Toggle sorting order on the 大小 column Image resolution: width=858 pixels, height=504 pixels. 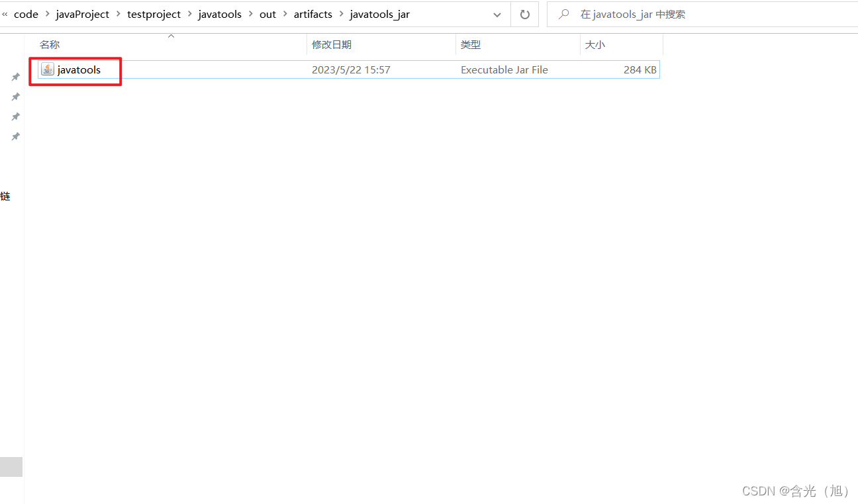594,44
